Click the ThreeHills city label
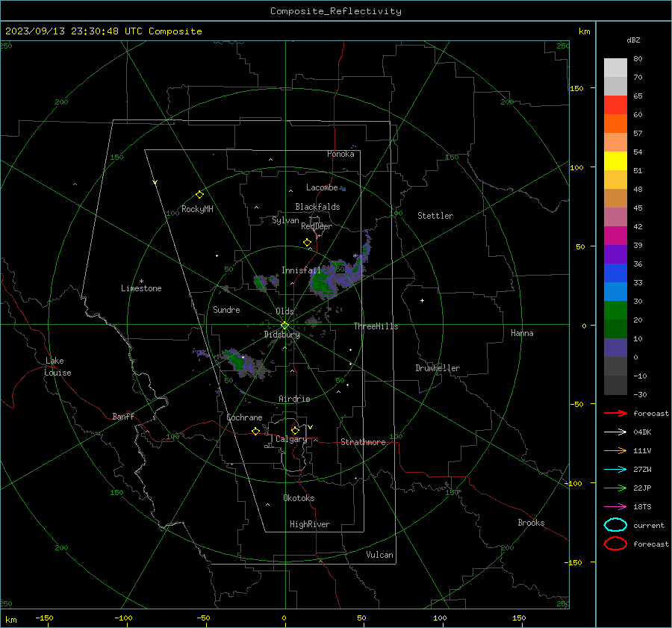672x628 pixels. click(376, 326)
